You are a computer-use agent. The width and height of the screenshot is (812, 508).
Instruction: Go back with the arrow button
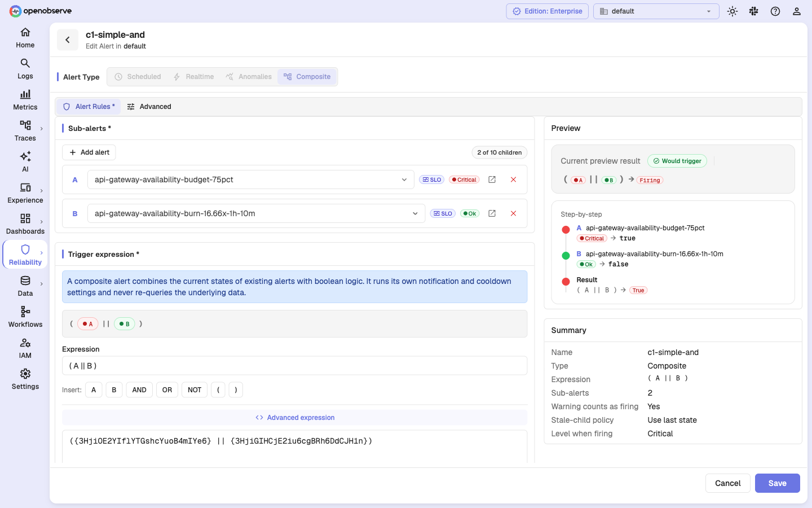pyautogui.click(x=68, y=40)
